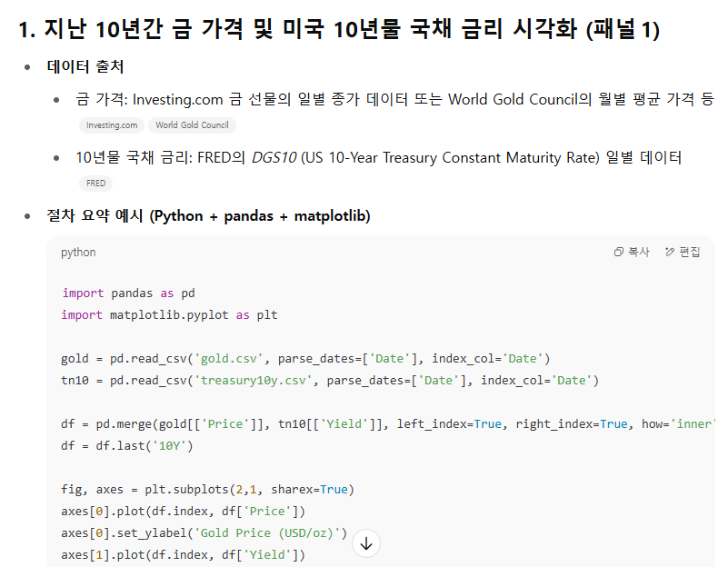The width and height of the screenshot is (728, 567).
Task: Click the 데이터 출처 bullet text
Action: coord(85,67)
